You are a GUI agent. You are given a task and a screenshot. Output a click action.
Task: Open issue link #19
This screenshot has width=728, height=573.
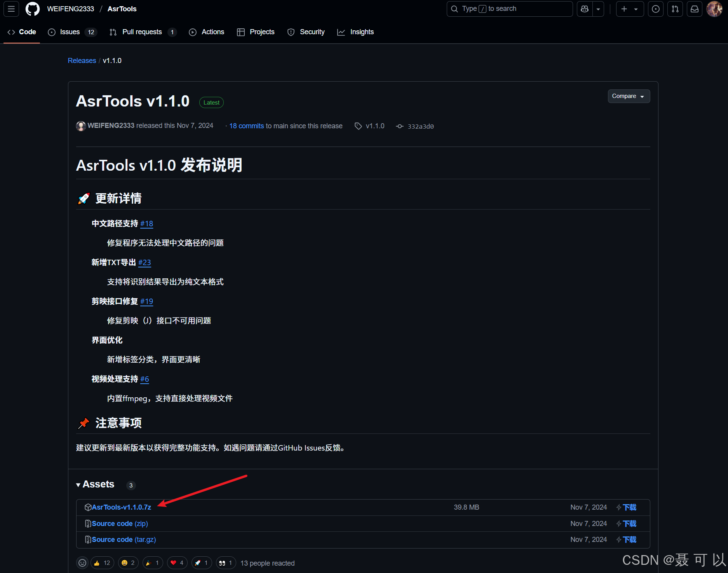coord(146,301)
